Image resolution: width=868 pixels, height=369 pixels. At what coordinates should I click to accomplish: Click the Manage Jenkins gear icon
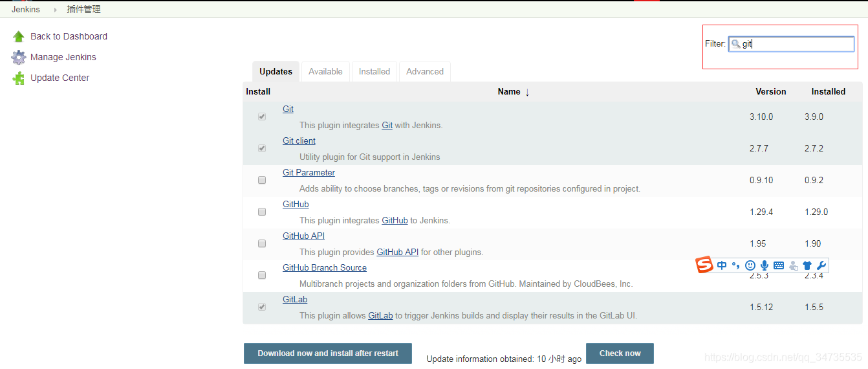click(18, 57)
